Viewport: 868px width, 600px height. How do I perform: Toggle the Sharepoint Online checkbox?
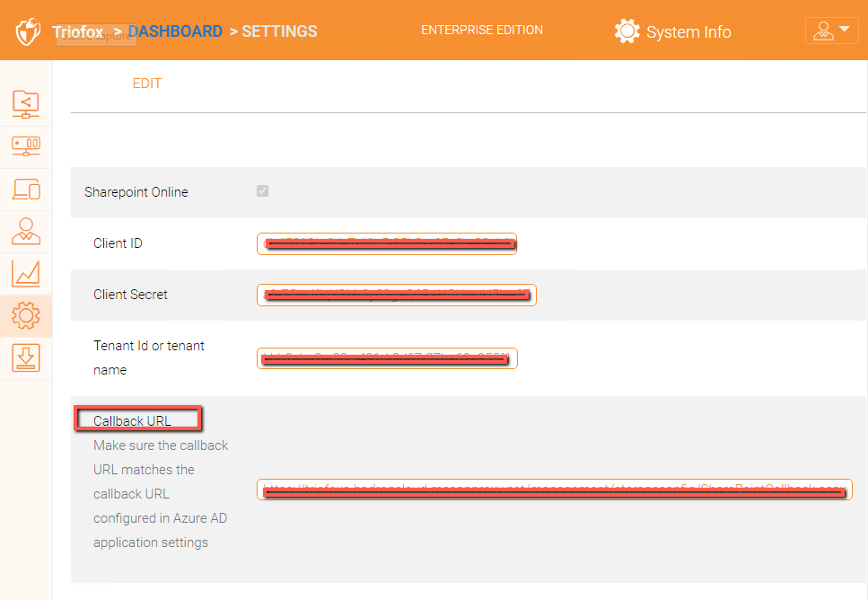coord(262,191)
